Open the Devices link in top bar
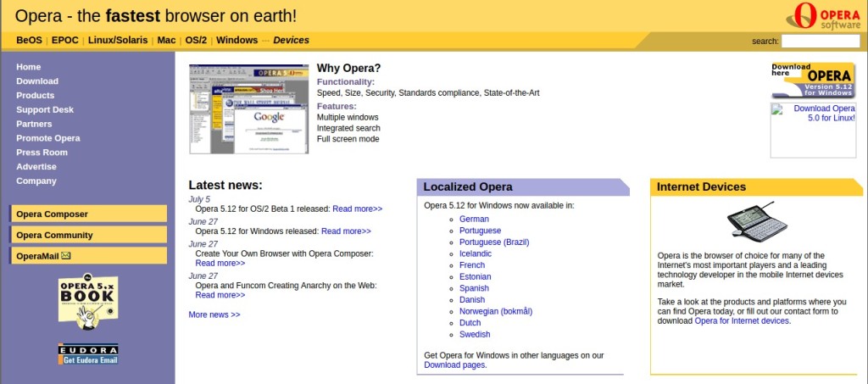The height and width of the screenshot is (384, 868). [291, 40]
